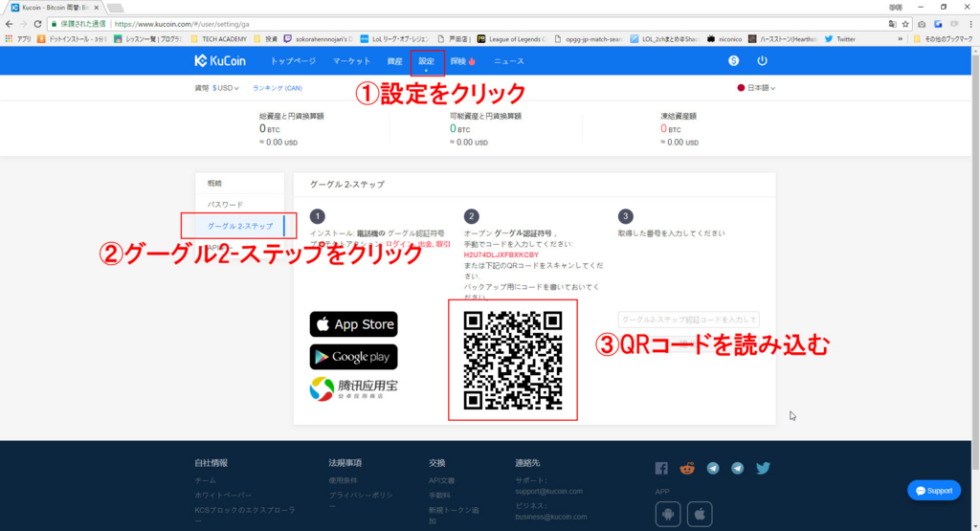Click the camera extension icon in the toolbar
The image size is (980, 531).
point(922,24)
